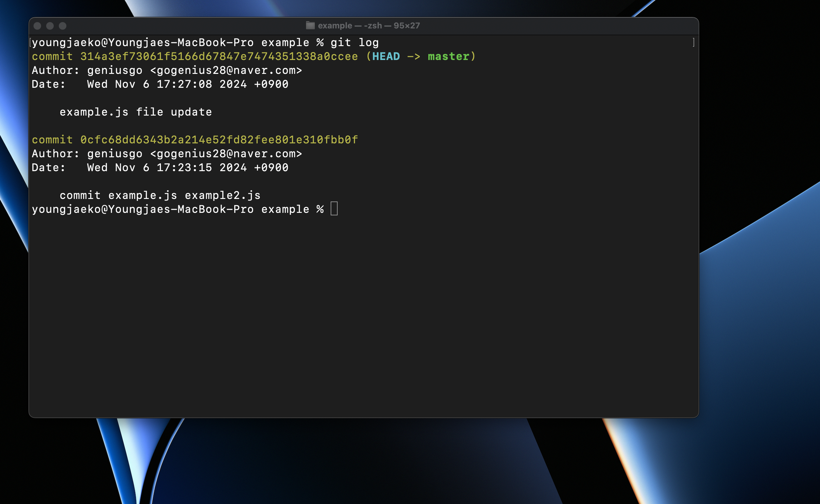
Task: Click right bracket mark on first line
Action: click(694, 43)
